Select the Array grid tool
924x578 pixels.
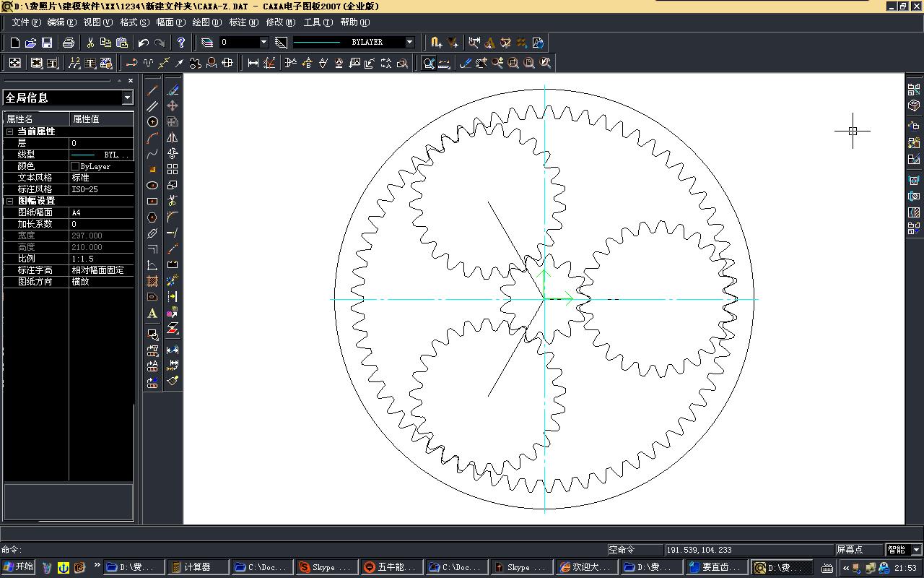(173, 169)
